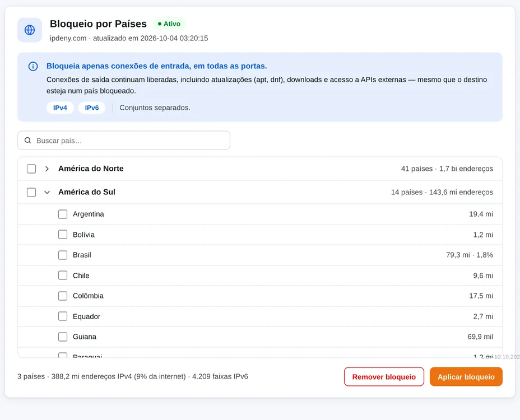Focus the Buscar país search field
Viewport: 520px width, 420px height.
click(x=124, y=141)
